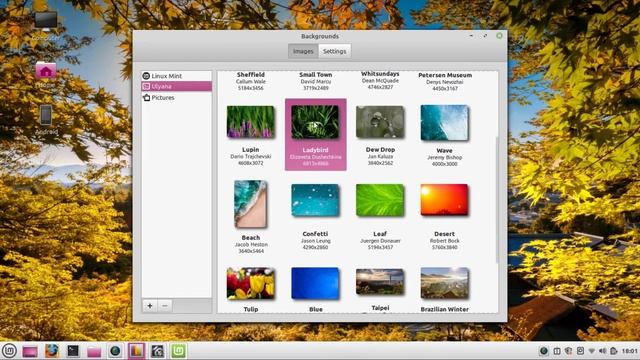Add a new folder with the plus button
The width and height of the screenshot is (640, 360).
point(150,306)
